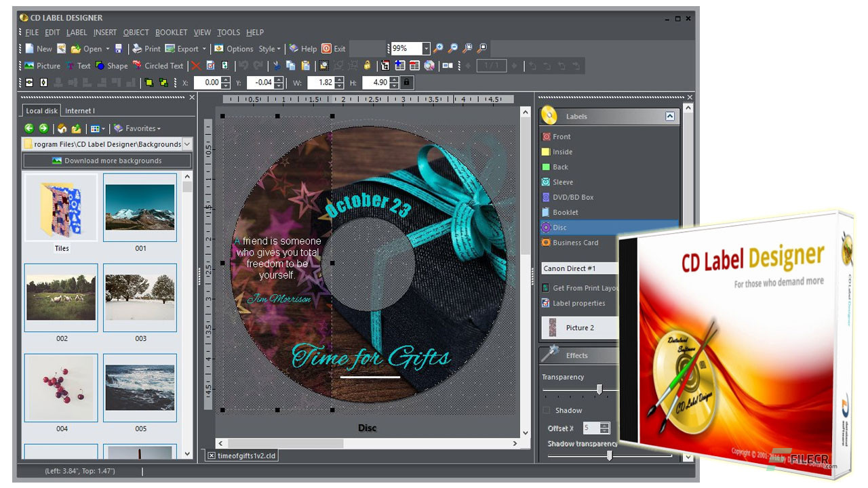Click the Open folder toolbar button
Screen dimensions: 868x488
coord(87,49)
